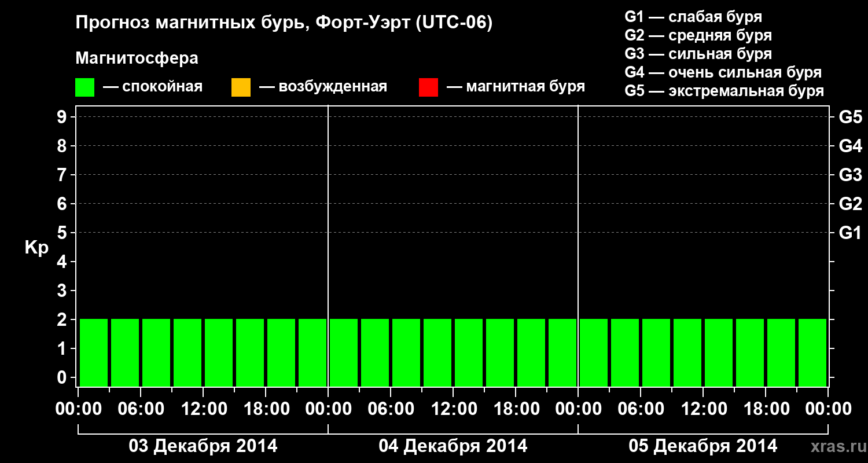The width and height of the screenshot is (868, 463).
Task: Click the 'G2' label on the right axis
Action: 851,204
